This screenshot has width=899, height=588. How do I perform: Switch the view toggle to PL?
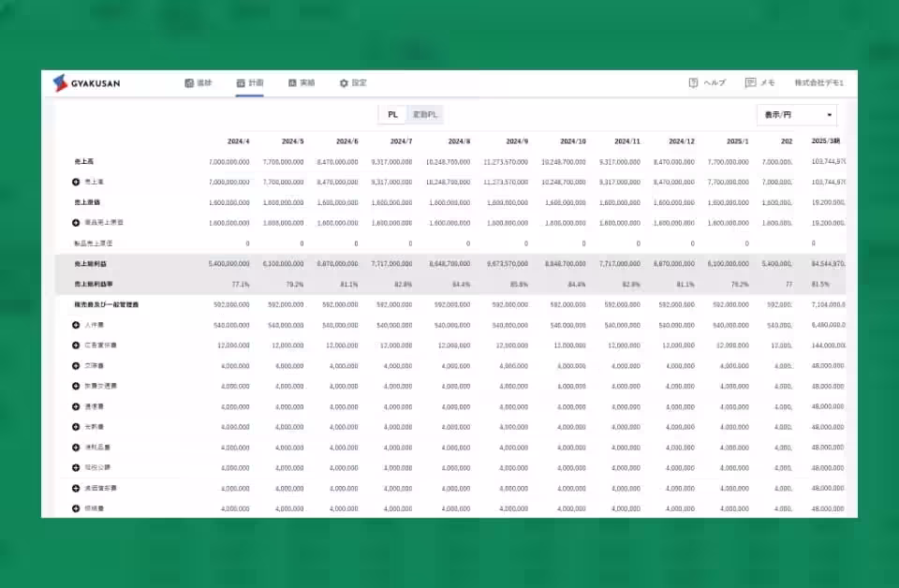click(x=393, y=114)
